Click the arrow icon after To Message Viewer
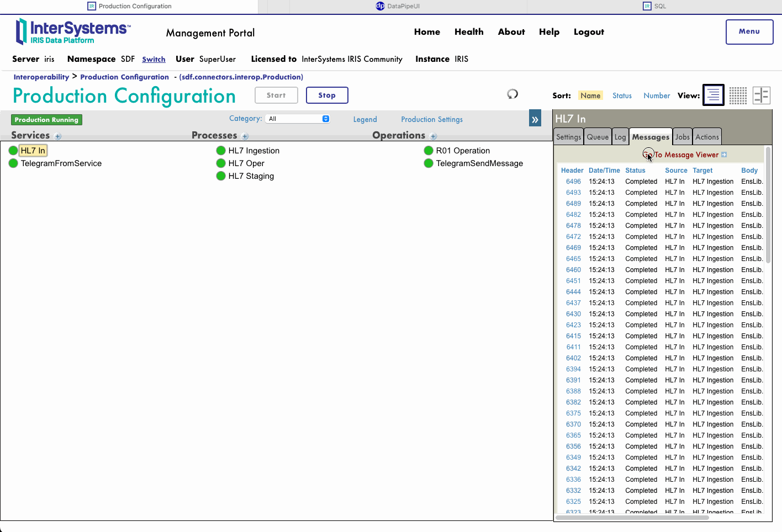Screen dimensions: 782x532 tap(724, 155)
